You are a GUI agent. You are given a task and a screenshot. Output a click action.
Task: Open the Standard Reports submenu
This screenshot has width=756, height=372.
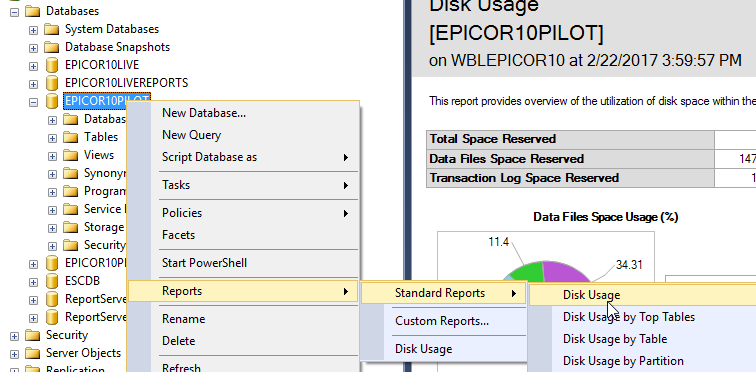pyautogui.click(x=444, y=293)
